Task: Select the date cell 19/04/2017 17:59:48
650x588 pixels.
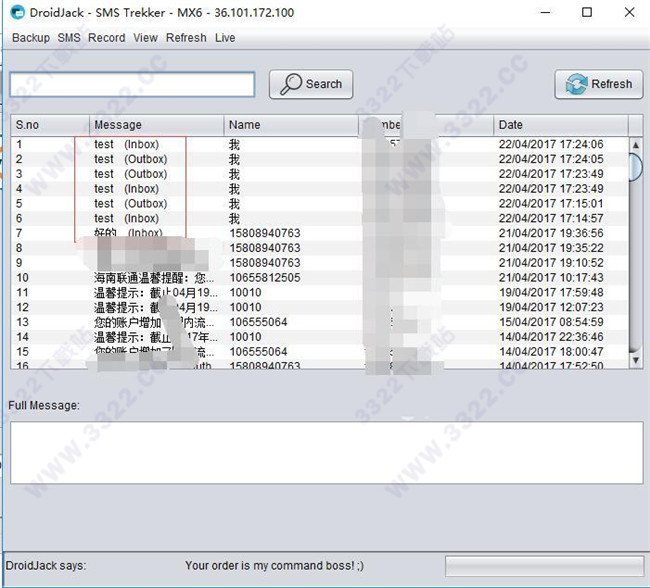Action: [551, 292]
